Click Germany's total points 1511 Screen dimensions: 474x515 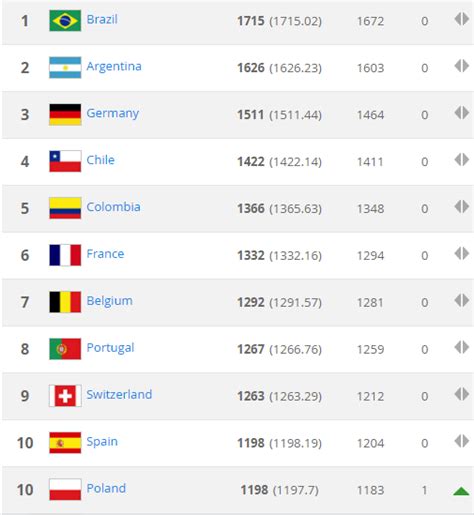(250, 115)
